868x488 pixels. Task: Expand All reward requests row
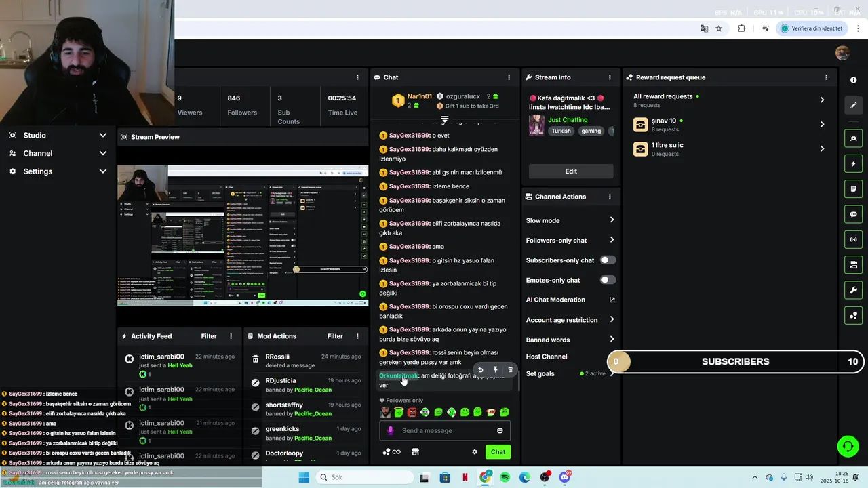[730, 100]
